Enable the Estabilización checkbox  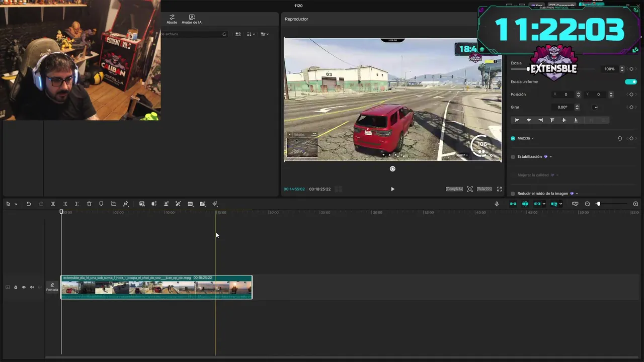pos(513,157)
